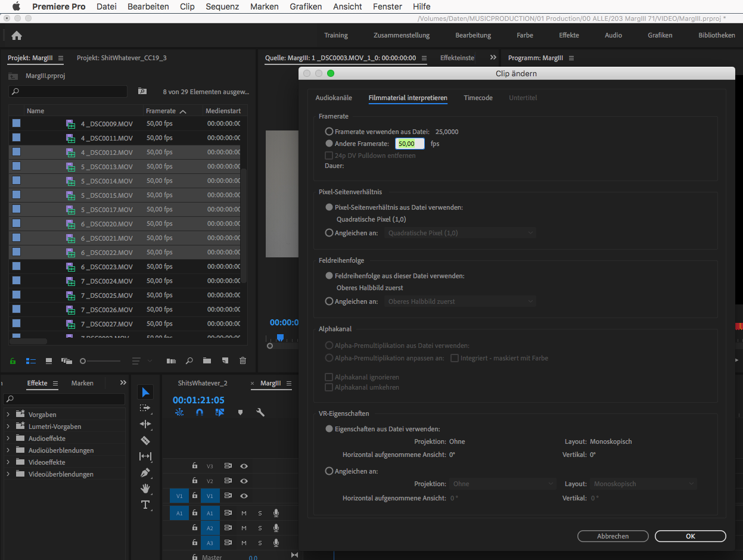Screen dimensions: 743x560
Task: Select Feldreihenfolge 'Angleichen an' radio
Action: pyautogui.click(x=329, y=301)
